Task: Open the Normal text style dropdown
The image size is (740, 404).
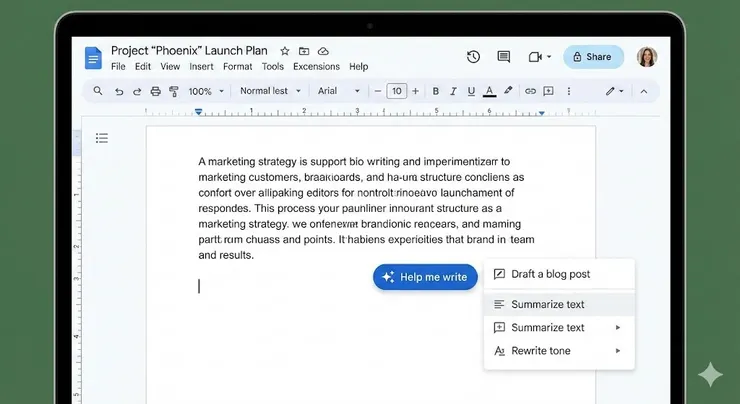Action: pos(270,91)
